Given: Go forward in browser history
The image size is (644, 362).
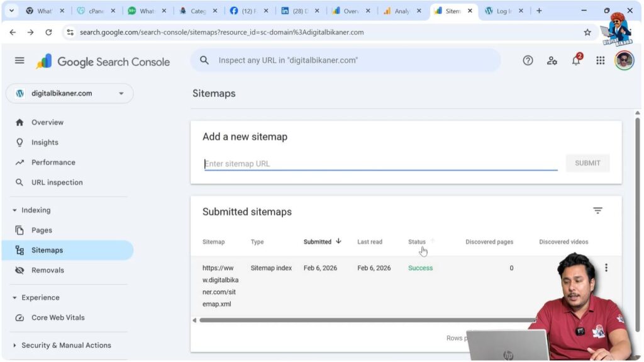Looking at the screenshot, I should [30, 32].
